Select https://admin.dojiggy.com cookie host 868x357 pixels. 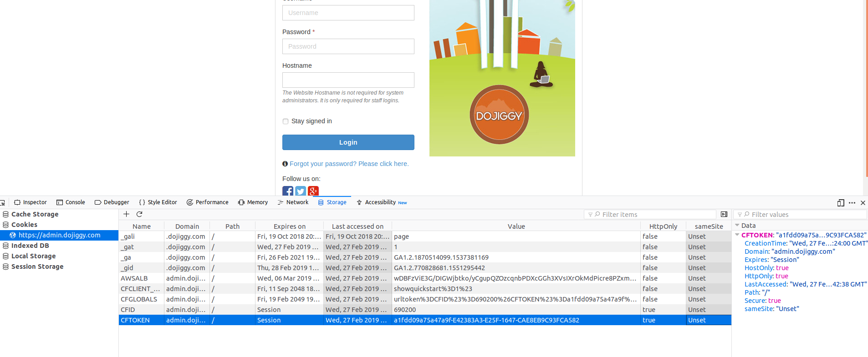pos(59,235)
